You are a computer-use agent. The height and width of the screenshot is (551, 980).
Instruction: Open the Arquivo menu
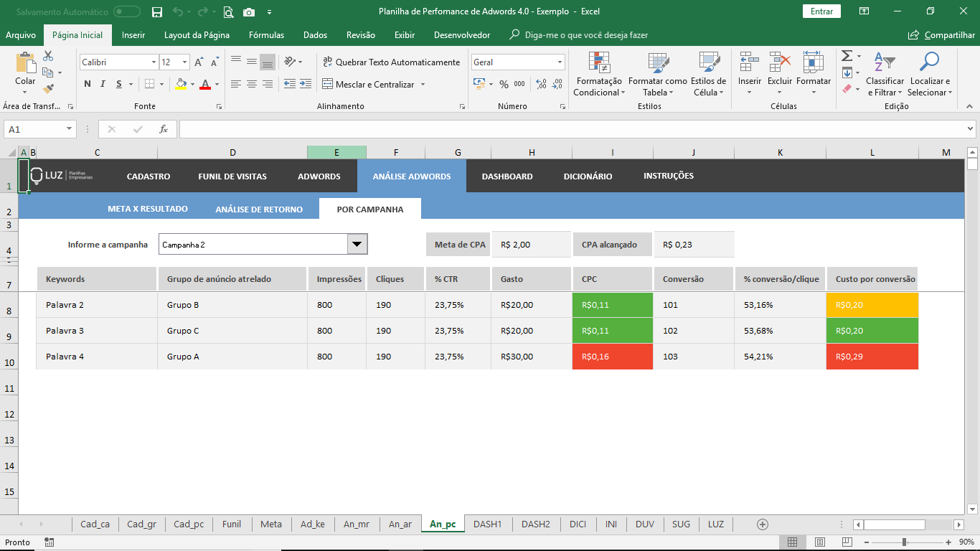pos(21,35)
